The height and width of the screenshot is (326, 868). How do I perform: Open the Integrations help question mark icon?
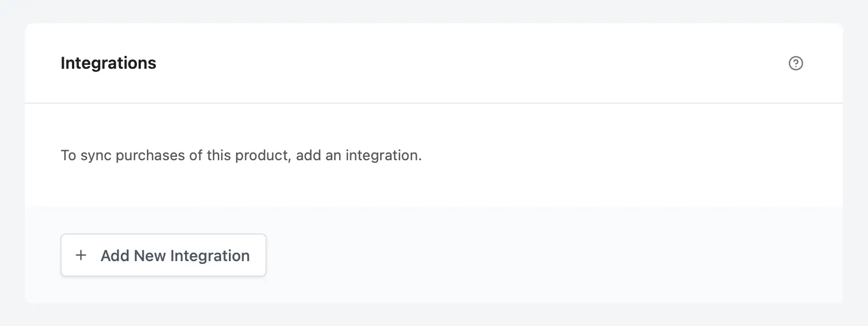[795, 63]
